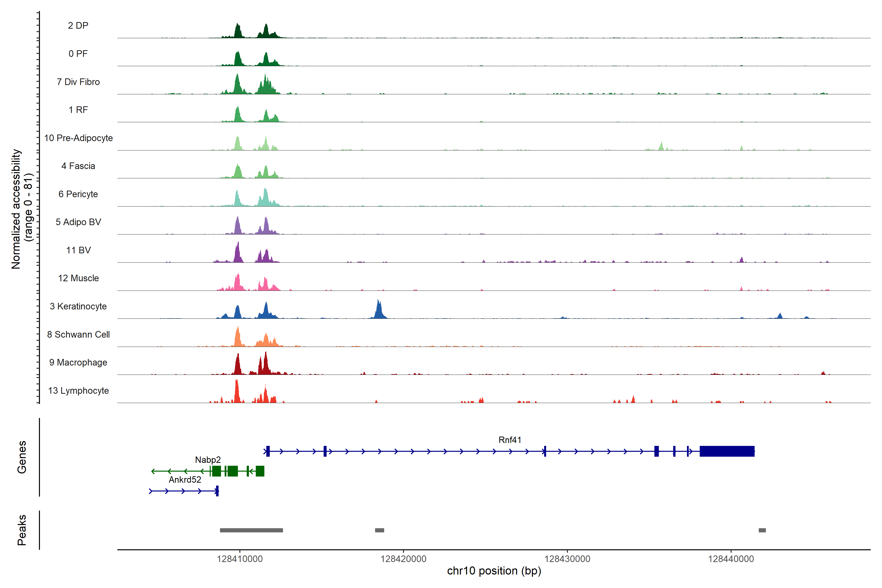Click the Nabp2 gene label
Screen dimensions: 882x588
[x=208, y=460]
